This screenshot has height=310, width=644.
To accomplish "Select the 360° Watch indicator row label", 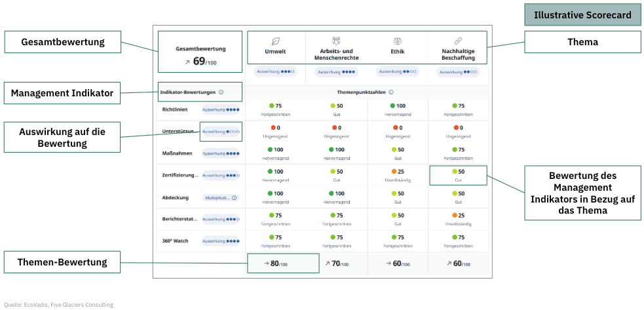I will coord(175,241).
